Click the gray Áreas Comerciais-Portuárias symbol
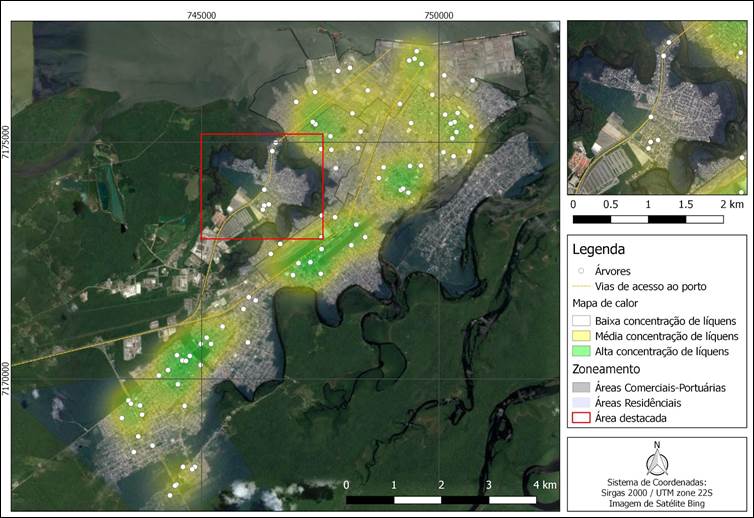754x518 pixels. [x=580, y=386]
